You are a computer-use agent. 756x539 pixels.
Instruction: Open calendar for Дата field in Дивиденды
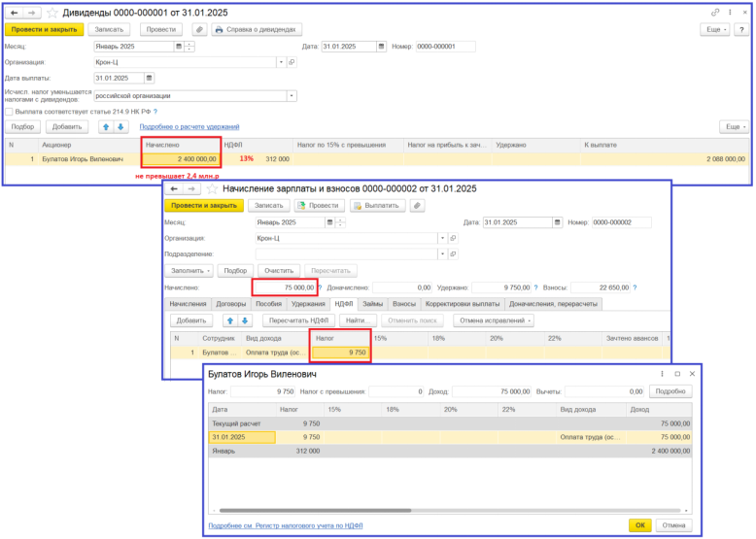[381, 47]
